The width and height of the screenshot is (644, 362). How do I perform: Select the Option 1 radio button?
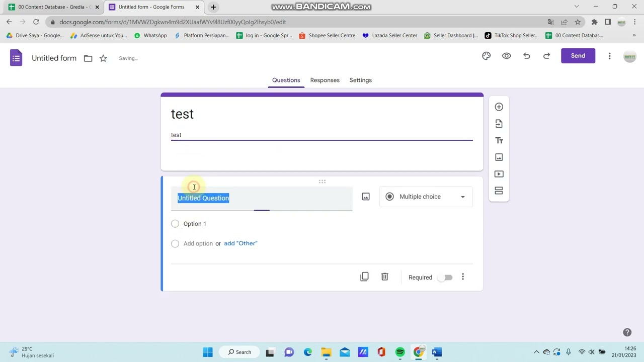(175, 224)
